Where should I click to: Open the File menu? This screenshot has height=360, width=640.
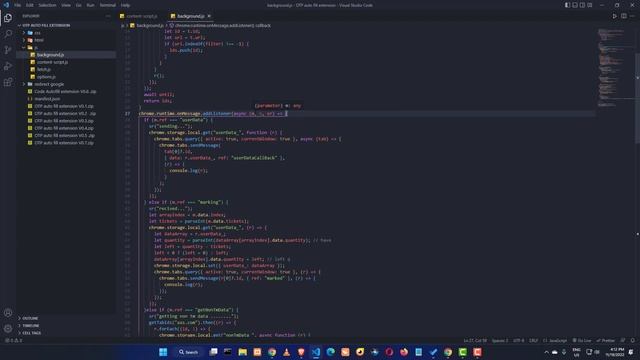(x=18, y=5)
